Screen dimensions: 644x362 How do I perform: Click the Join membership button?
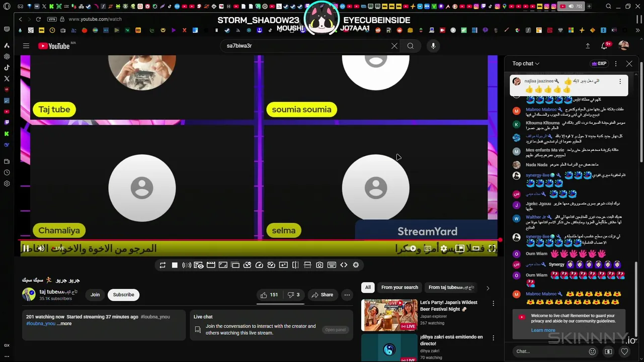[x=95, y=295]
